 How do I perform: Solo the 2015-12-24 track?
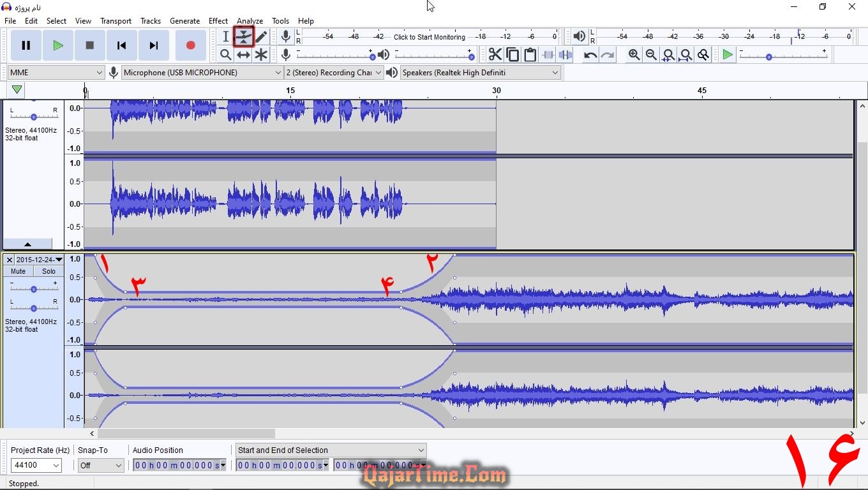click(x=49, y=271)
